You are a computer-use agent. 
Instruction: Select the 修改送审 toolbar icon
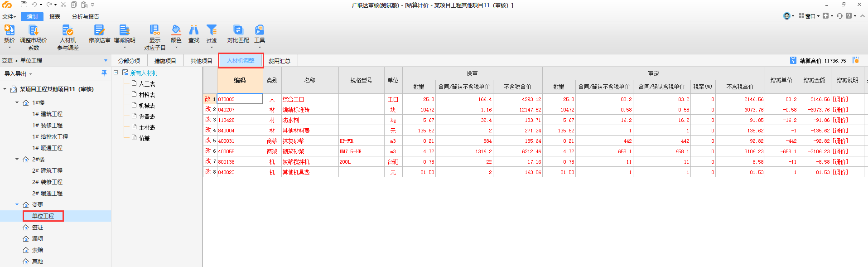[x=99, y=30]
